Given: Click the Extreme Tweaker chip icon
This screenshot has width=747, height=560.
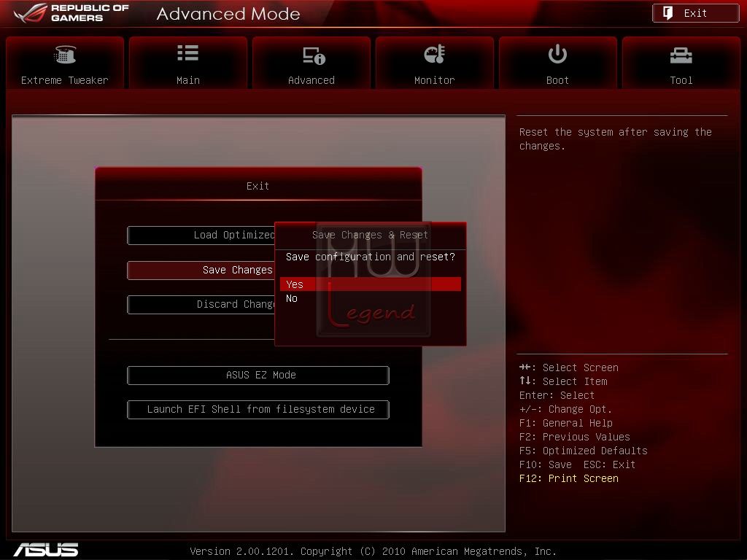Looking at the screenshot, I should (x=65, y=54).
